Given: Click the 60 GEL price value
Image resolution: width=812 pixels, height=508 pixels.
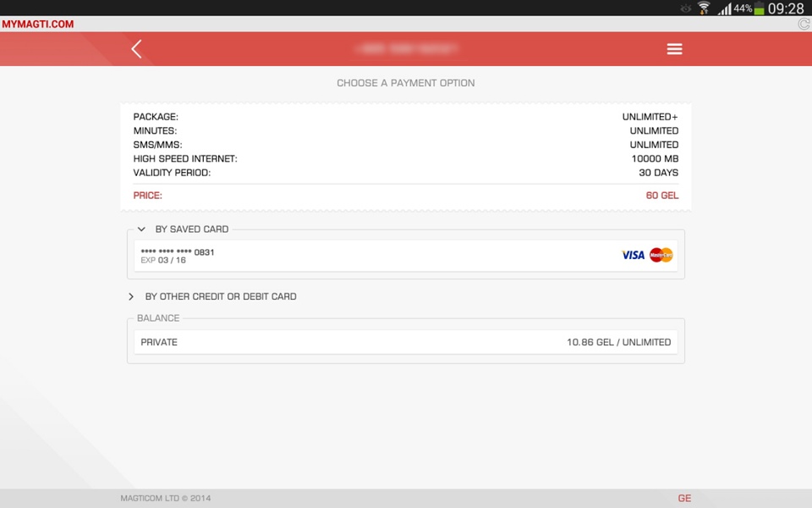Looking at the screenshot, I should click(x=661, y=196).
